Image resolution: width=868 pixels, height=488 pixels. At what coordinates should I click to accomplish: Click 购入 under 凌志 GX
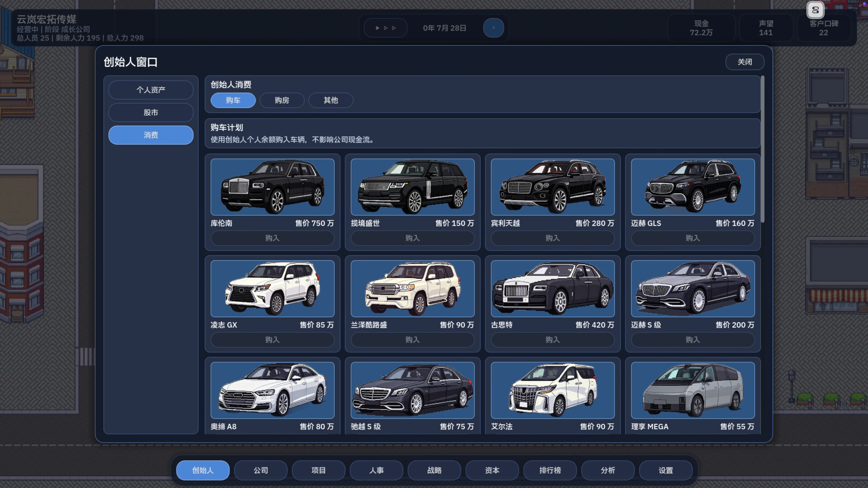273,340
